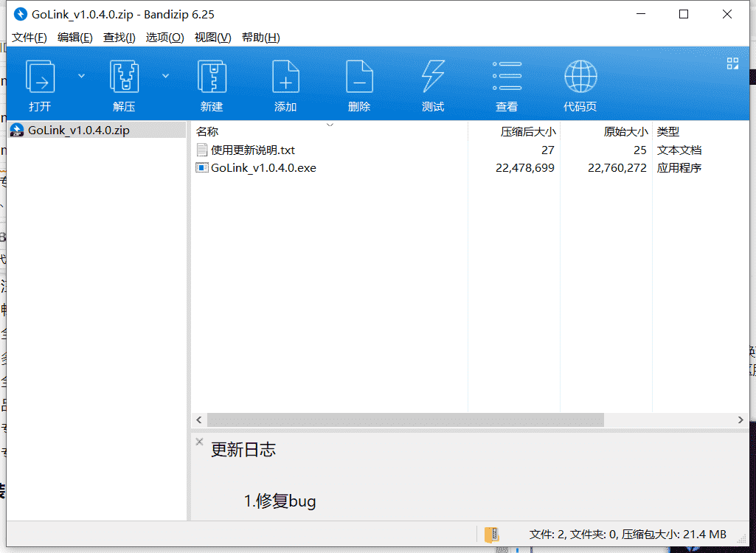Click the horizontal scrollbar left arrow
756x553 pixels.
click(x=199, y=420)
